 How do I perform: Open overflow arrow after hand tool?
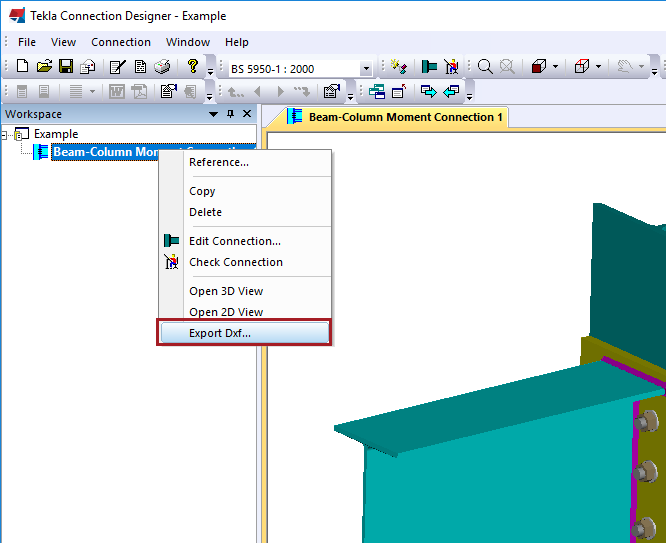point(655,71)
